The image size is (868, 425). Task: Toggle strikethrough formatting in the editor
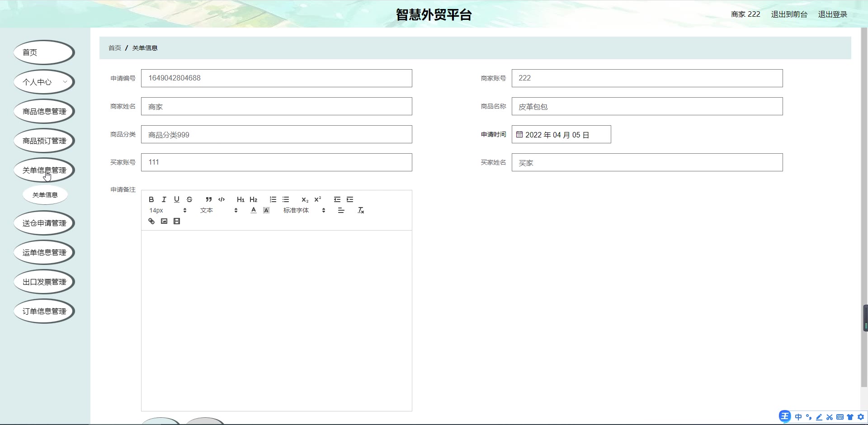[x=189, y=199]
